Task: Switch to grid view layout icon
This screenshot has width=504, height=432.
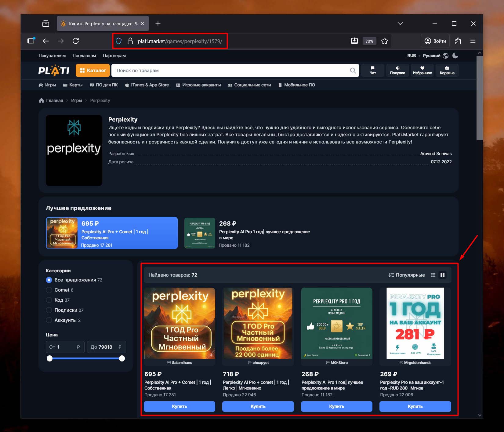Action: pos(442,275)
